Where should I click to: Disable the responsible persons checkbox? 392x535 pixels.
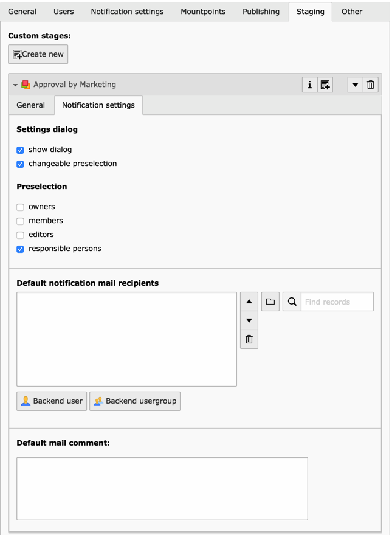pos(19,249)
